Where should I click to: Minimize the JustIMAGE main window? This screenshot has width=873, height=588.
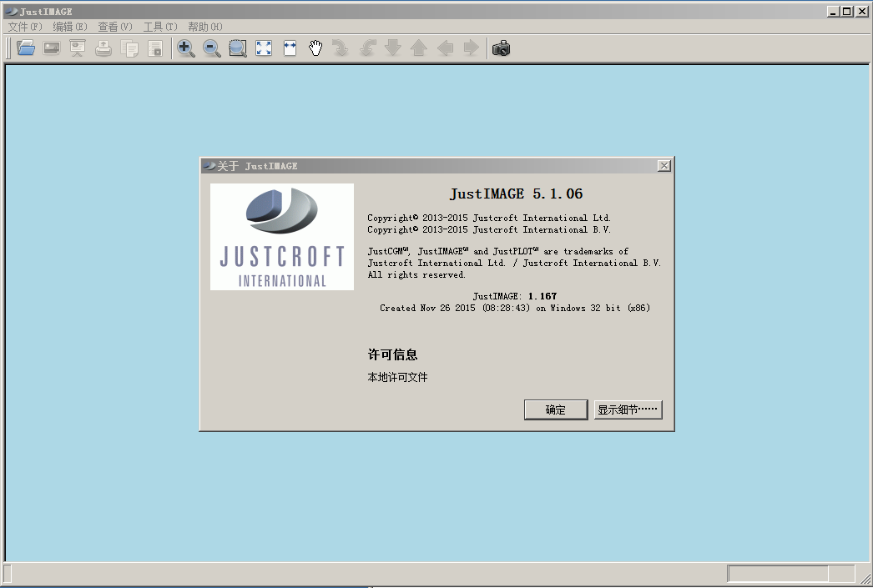pos(833,11)
